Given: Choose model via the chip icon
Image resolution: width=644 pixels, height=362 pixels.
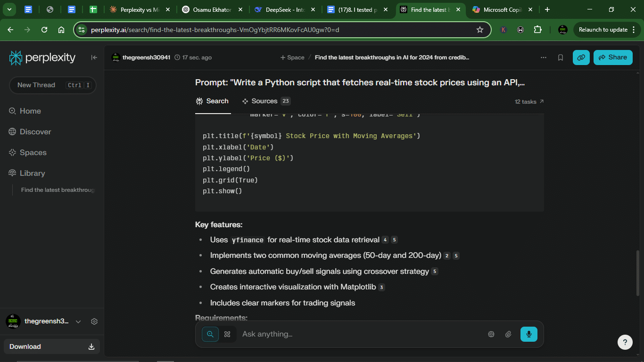Looking at the screenshot, I should pyautogui.click(x=491, y=334).
